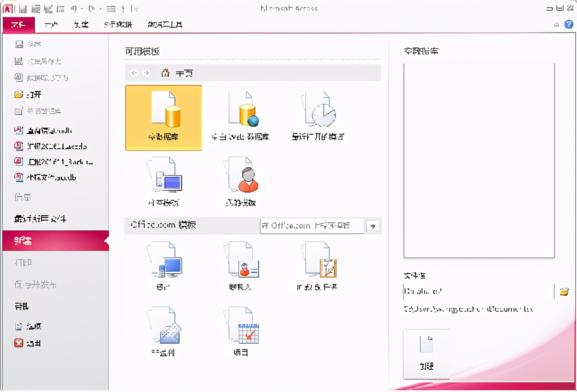Select Exit from the File sidebar
577x392 pixels.
[31, 343]
